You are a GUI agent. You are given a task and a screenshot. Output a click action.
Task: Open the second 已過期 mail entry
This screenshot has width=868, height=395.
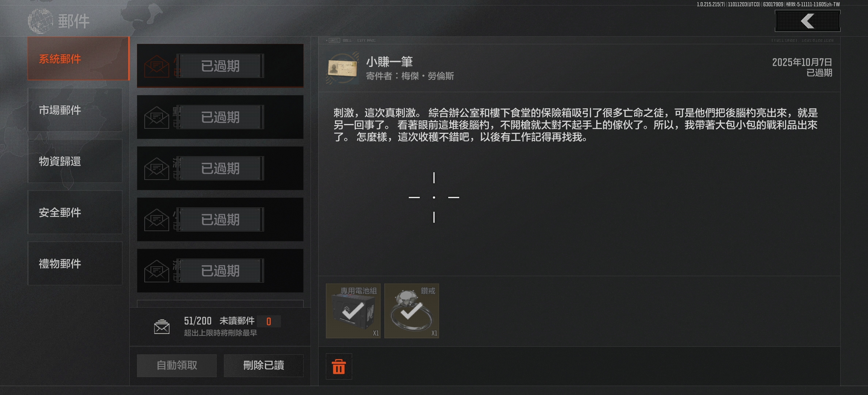(220, 117)
